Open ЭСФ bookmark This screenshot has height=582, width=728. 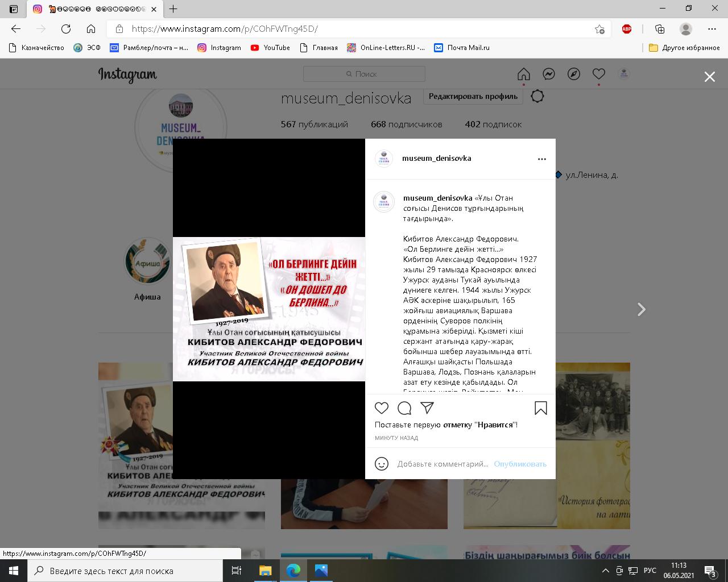click(x=87, y=48)
